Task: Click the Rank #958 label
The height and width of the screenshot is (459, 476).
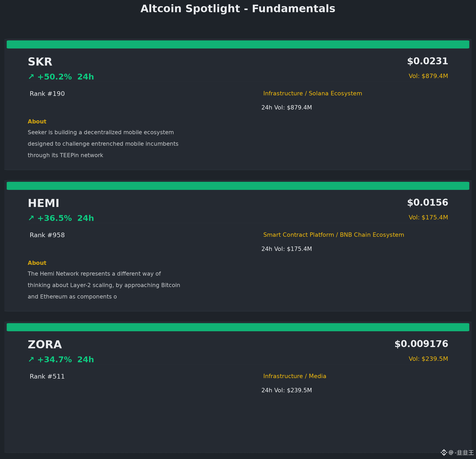Action: click(x=47, y=235)
